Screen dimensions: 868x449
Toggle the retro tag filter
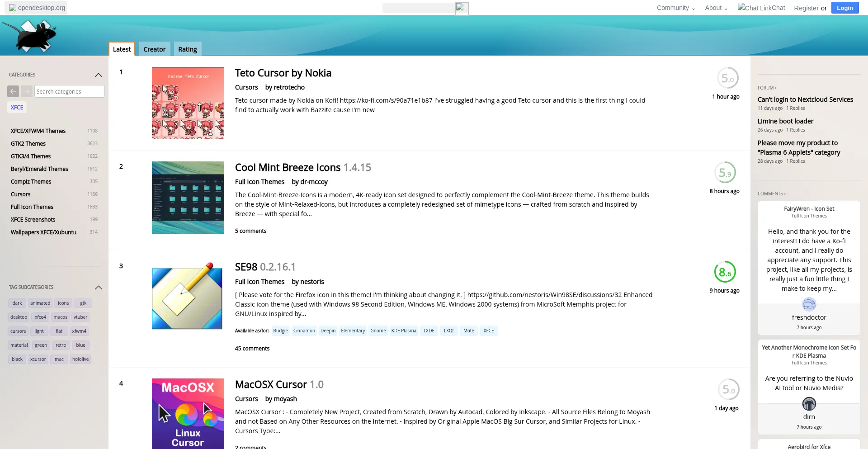pyautogui.click(x=61, y=345)
